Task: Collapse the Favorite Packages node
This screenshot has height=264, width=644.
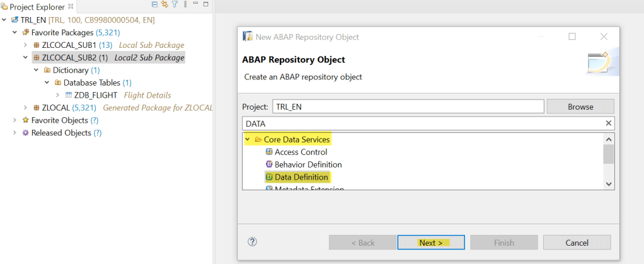Action: [15, 32]
